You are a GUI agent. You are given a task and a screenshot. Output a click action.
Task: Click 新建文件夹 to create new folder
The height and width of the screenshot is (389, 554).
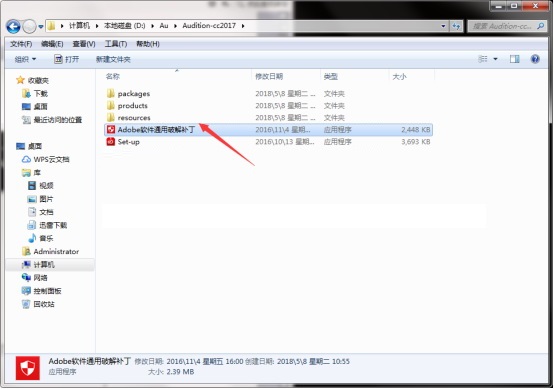(x=113, y=59)
